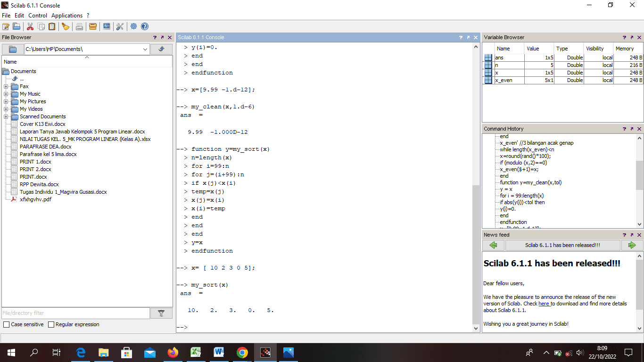Expand the Scanned Documents folder
This screenshot has width=644, height=362.
coord(6,117)
